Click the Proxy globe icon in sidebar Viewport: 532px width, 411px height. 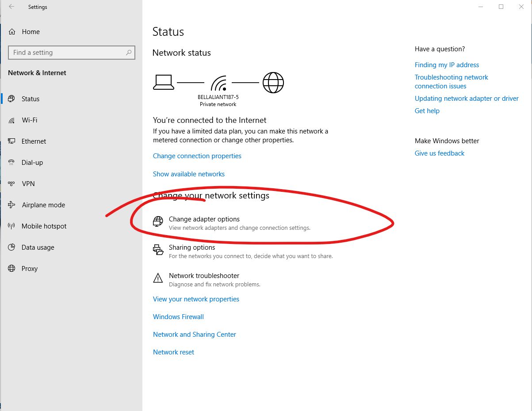coord(12,269)
